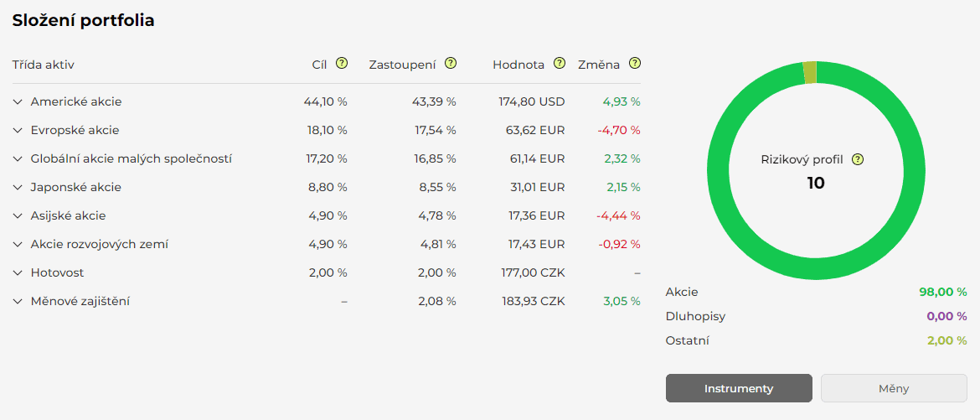
Task: Click the Dluhopisy 0,00 % legend row
Action: pos(816,316)
